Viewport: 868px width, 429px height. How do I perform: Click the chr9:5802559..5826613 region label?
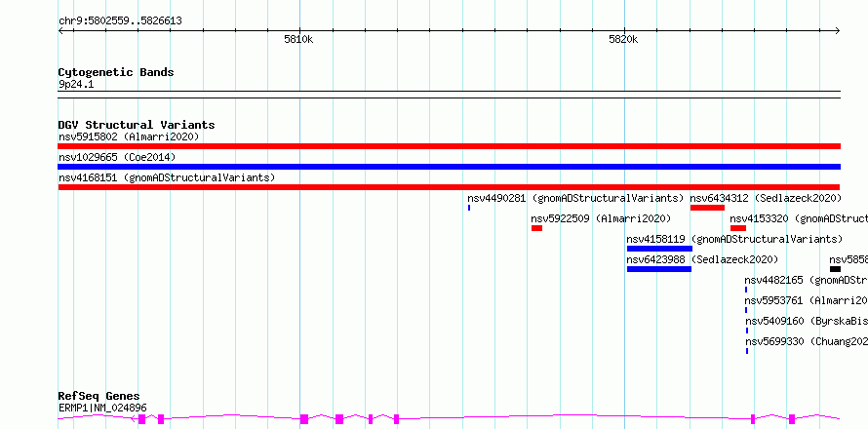(120, 21)
